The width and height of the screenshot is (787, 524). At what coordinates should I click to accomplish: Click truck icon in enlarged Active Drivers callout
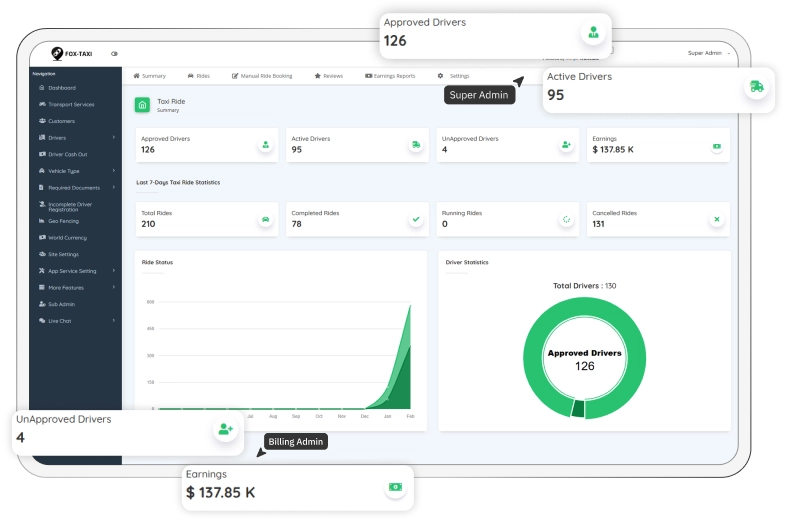pos(756,86)
